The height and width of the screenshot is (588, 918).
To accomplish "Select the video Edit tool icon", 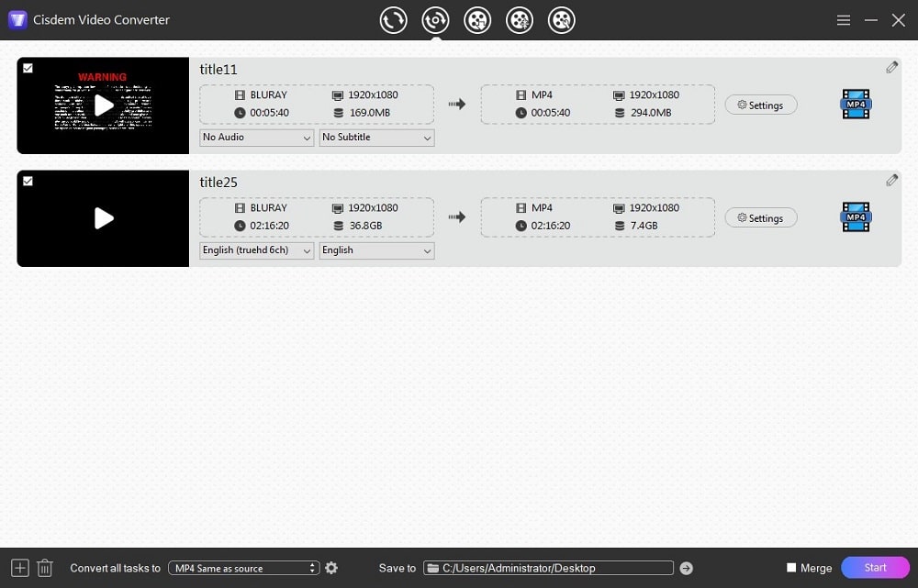I will point(520,19).
